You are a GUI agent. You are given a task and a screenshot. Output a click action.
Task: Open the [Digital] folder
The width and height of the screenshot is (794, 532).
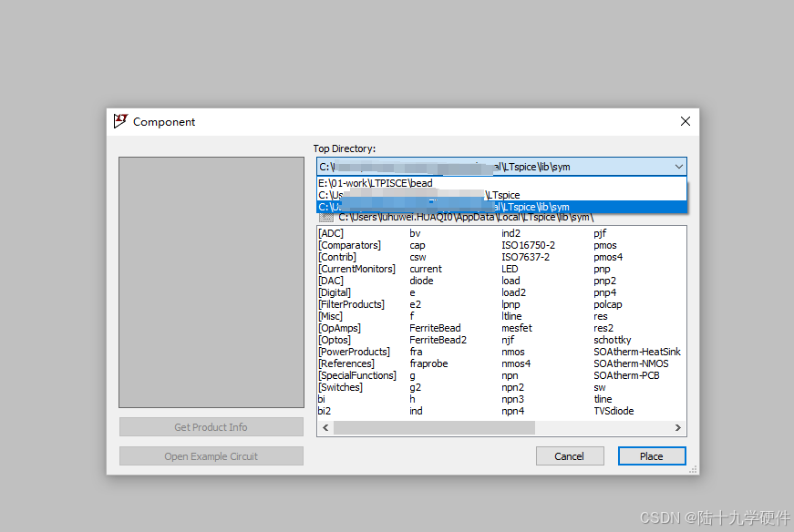(x=335, y=292)
